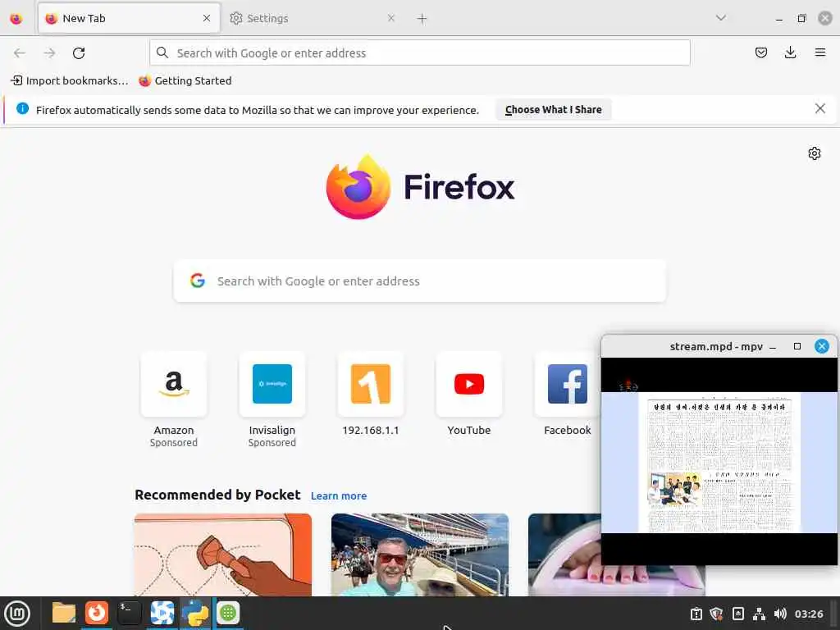Open the network connections tray icon
840x630 pixels.
pos(759,614)
